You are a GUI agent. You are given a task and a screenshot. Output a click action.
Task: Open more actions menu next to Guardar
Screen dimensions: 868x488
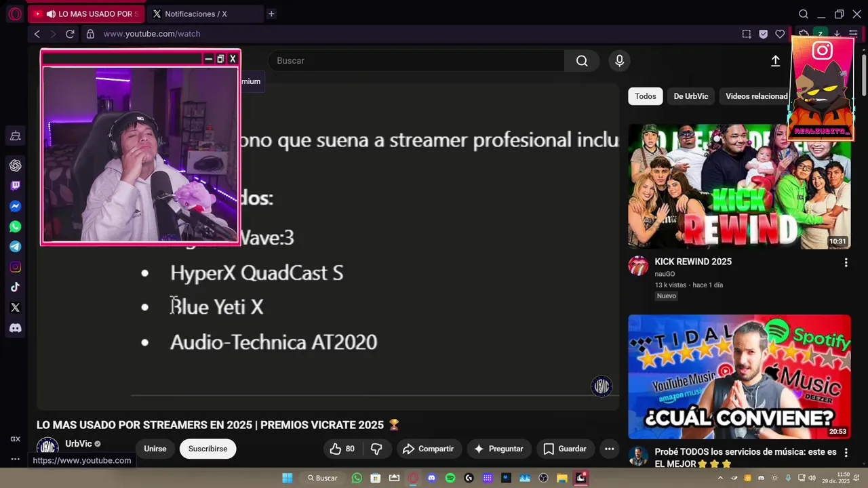coord(609,449)
